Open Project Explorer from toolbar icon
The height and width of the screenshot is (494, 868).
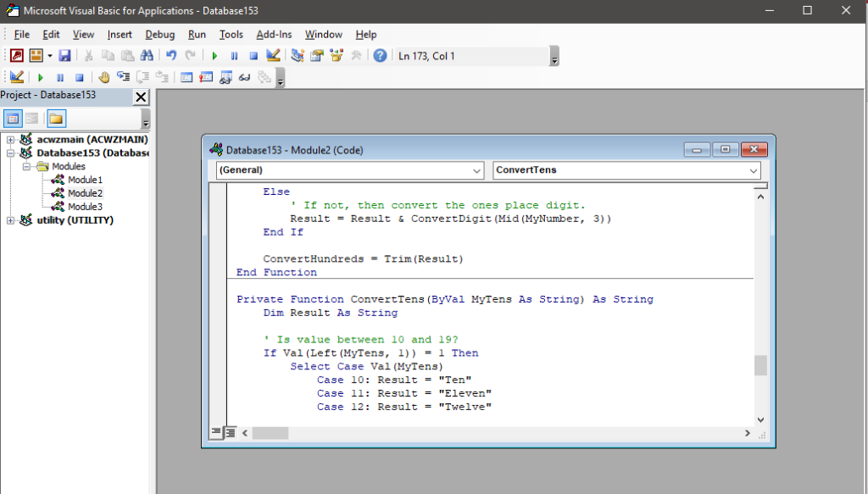pos(298,55)
